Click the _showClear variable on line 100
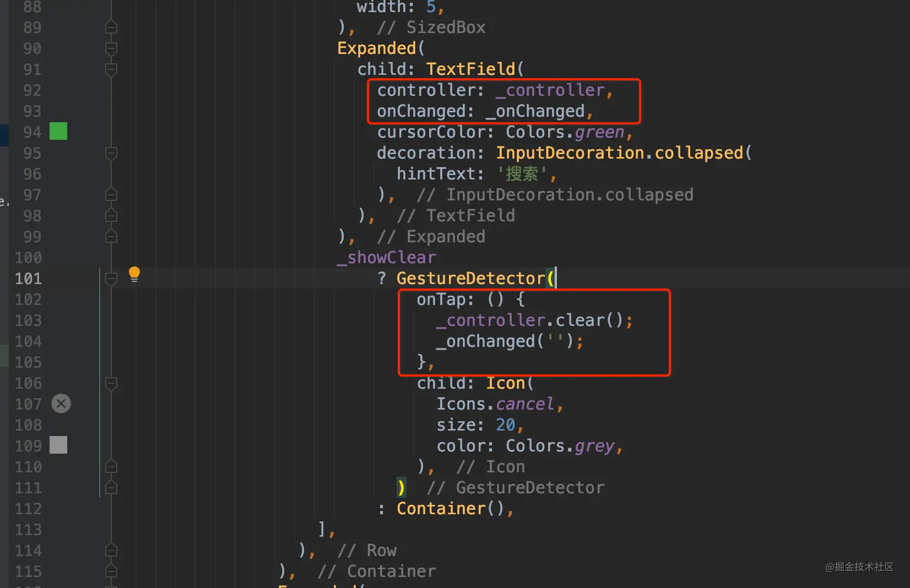The width and height of the screenshot is (910, 588). tap(387, 258)
